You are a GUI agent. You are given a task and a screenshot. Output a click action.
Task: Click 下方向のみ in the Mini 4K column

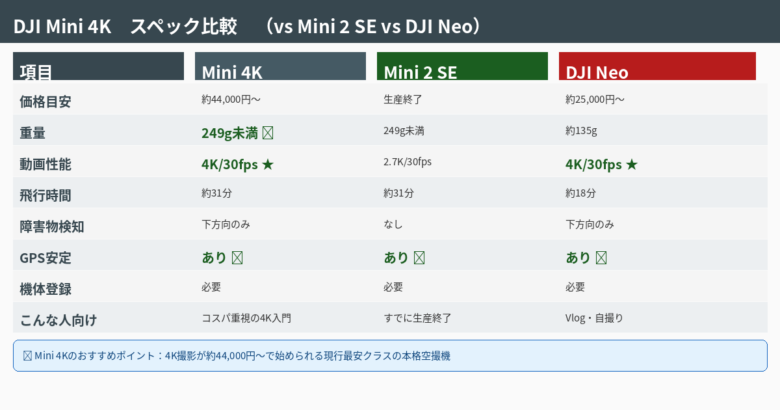(x=226, y=224)
